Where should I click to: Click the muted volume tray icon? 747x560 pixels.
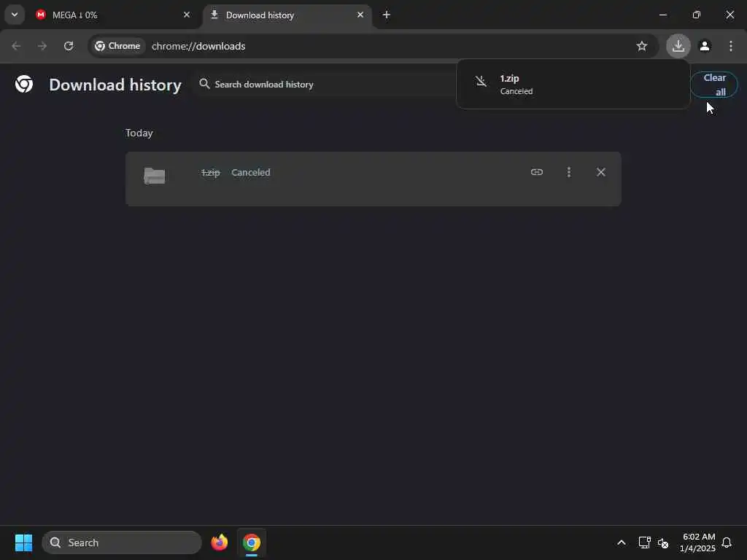[663, 542]
